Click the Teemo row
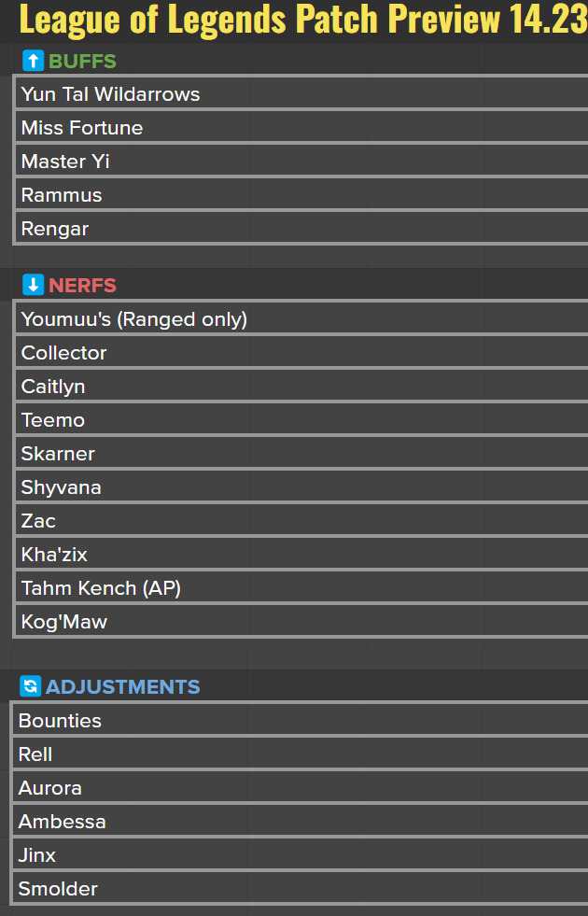 pyautogui.click(x=301, y=419)
